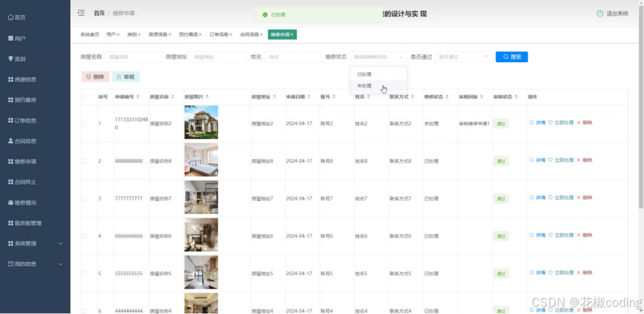Viewport: 644px width, 314px height.
Task: Click the sort arrows on 房屋名称 column
Action: [x=172, y=97]
